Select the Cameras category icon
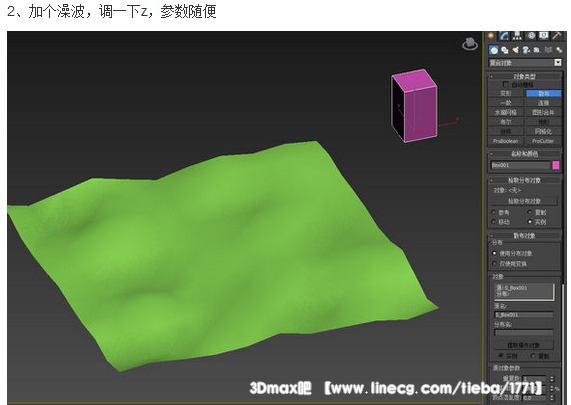Screen dimensions: 571x405 coord(526,50)
